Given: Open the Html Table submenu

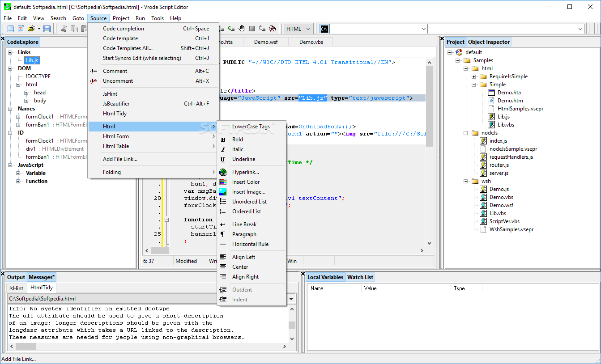Looking at the screenshot, I should coord(153,146).
